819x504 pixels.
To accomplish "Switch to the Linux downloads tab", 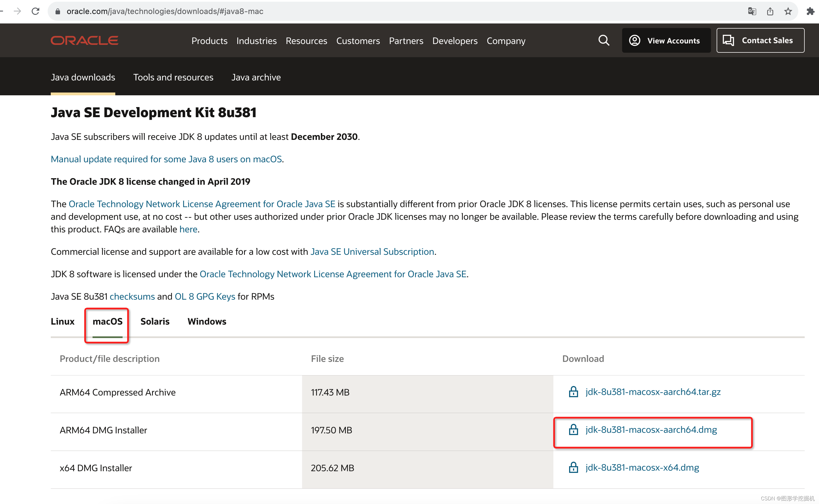I will (62, 321).
